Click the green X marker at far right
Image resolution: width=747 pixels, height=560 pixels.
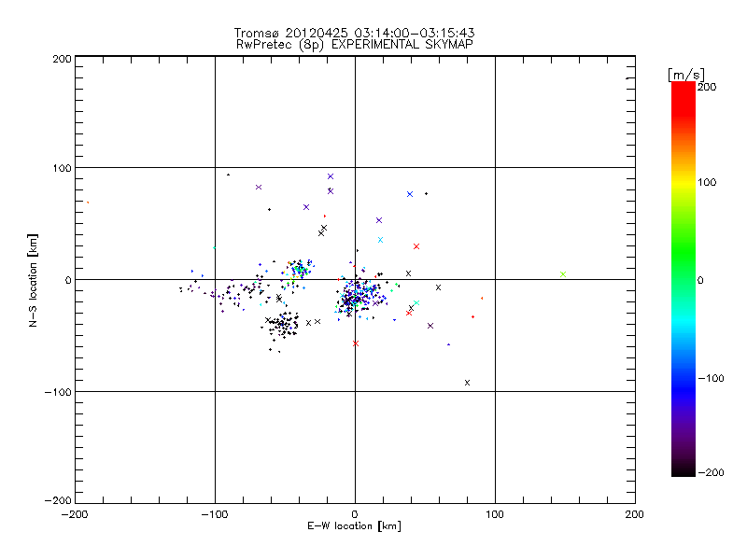pyautogui.click(x=563, y=274)
